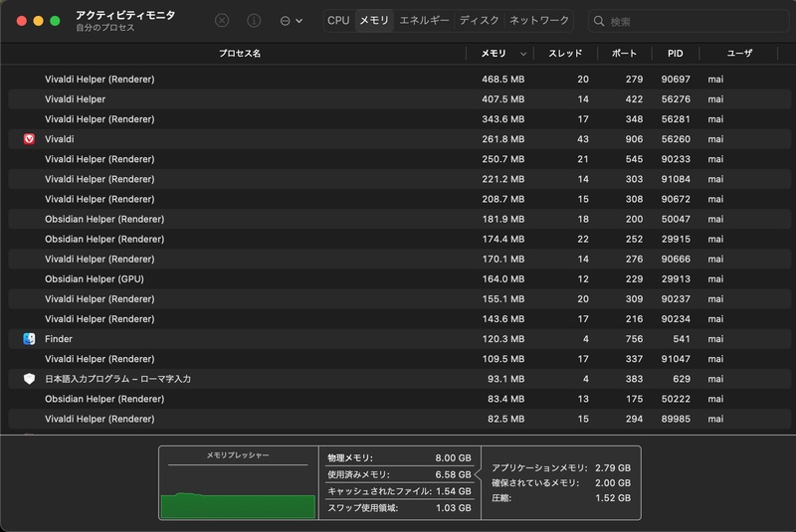This screenshot has height=532, width=796.
Task: Select the Vivaldi Helper (Renderer) row PID 90233
Action: pyautogui.click(x=400, y=159)
